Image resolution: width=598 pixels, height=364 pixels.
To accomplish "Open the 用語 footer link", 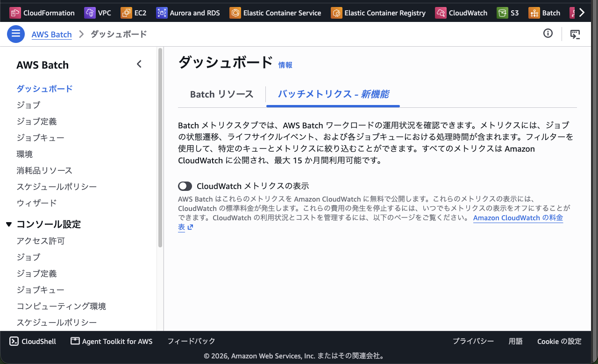I will 515,341.
